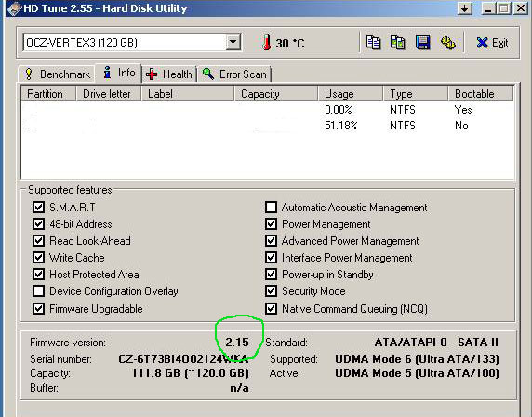Screen dimensions: 532x417
Task: Click the 111.8 GB capacity value
Action: (190, 373)
